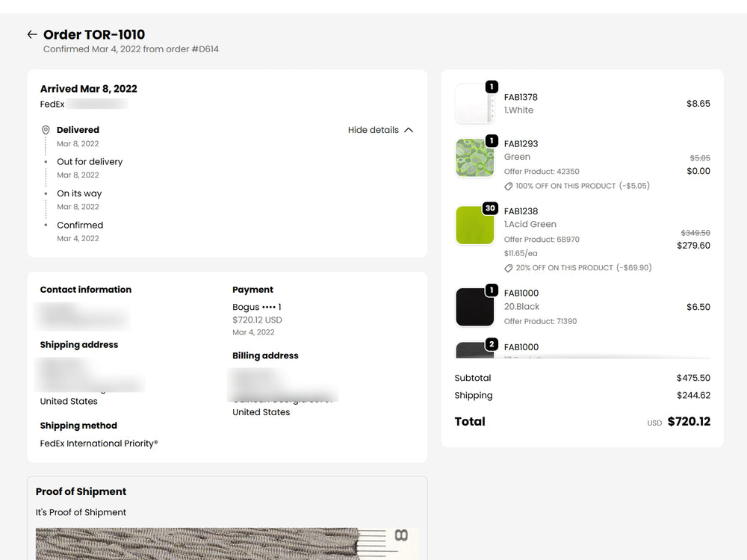The height and width of the screenshot is (560, 747).
Task: Click the Out for delivery tracking step
Action: pos(90,162)
